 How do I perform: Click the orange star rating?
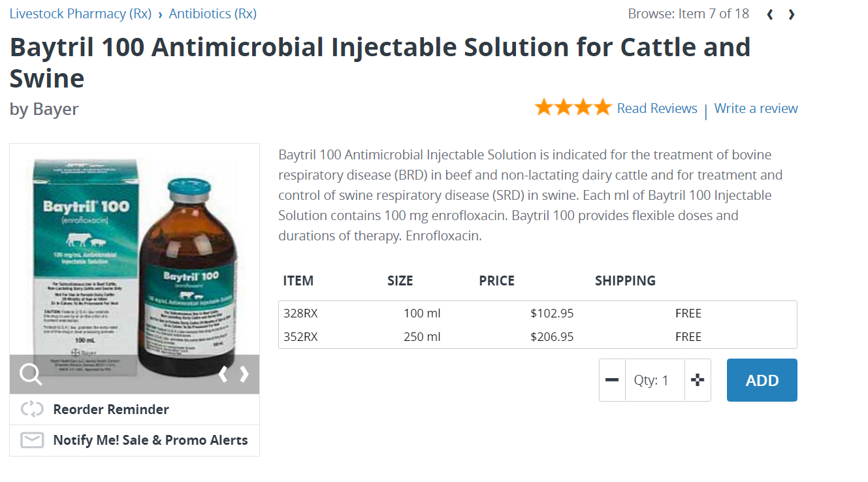[573, 108]
